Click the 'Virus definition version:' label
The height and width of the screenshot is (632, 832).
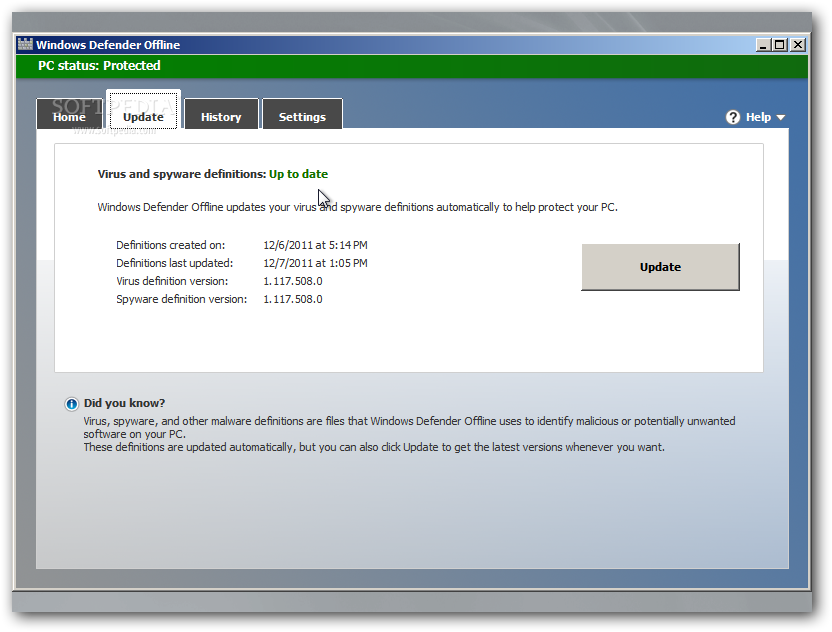click(172, 281)
